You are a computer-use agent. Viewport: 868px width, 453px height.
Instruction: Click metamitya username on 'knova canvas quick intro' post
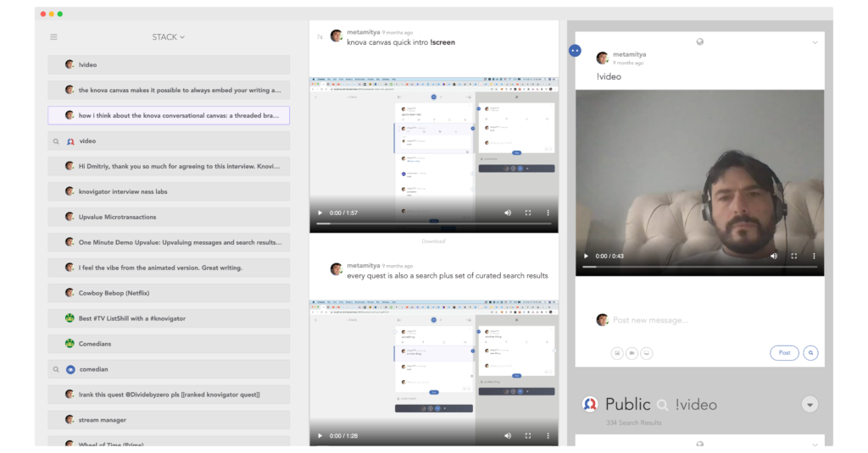pos(363,32)
